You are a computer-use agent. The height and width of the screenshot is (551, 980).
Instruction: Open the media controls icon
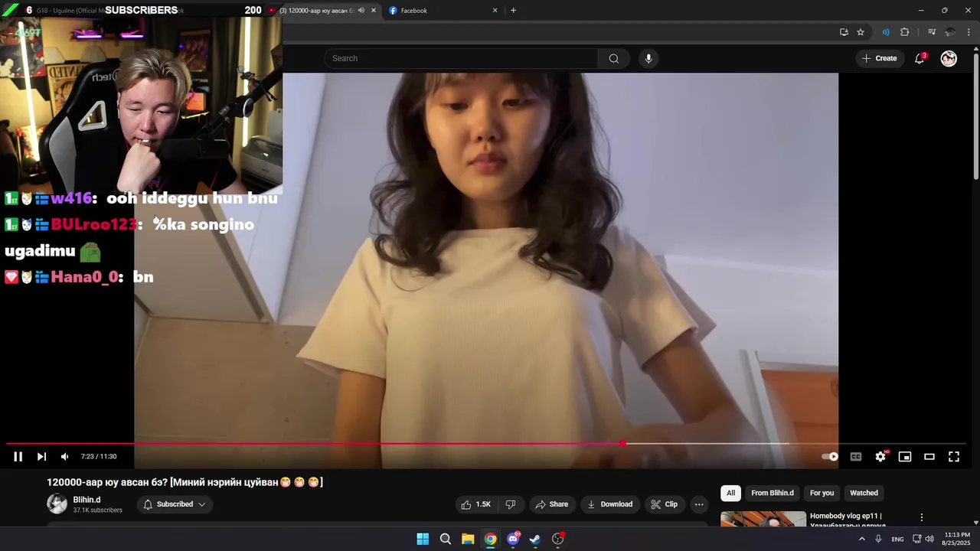932,32
